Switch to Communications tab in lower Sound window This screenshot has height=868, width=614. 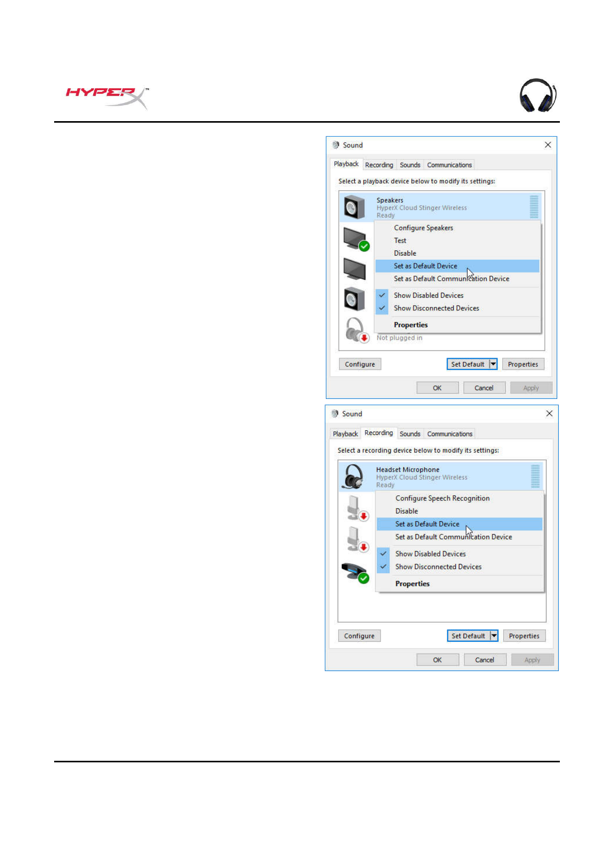[x=450, y=434]
